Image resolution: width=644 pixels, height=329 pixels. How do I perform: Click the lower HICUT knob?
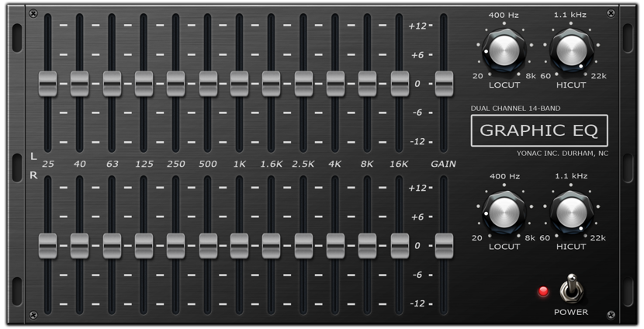pyautogui.click(x=570, y=213)
